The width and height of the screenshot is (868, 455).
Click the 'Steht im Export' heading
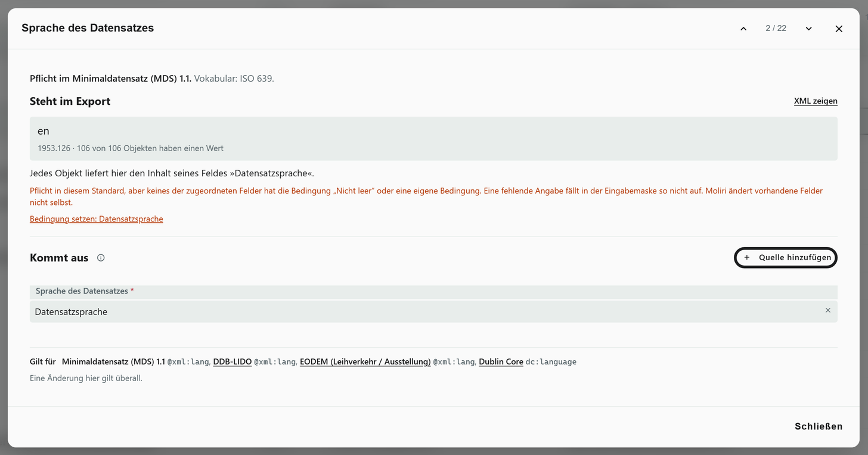click(70, 101)
